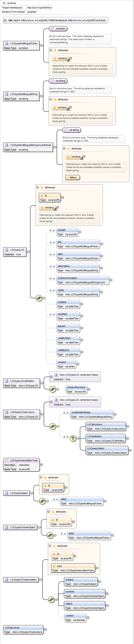This screenshot has width=134, height=644.
Task: Collapse the LOCtypeSubject attributes group
Action: tap(41, 477)
